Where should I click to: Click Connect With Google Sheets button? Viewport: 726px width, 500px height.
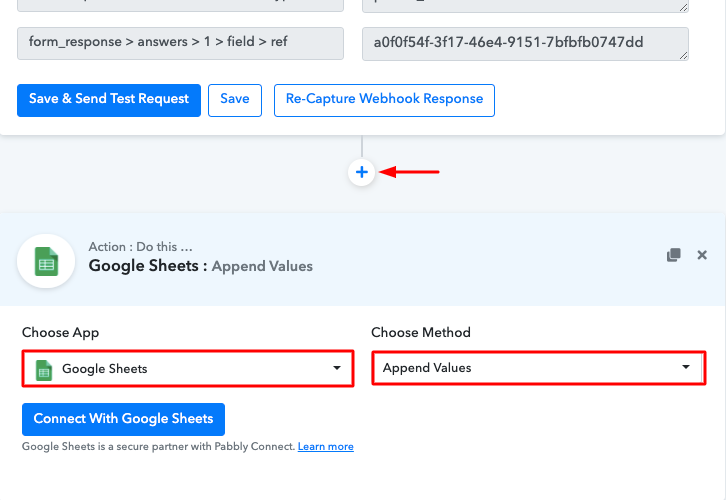123,419
